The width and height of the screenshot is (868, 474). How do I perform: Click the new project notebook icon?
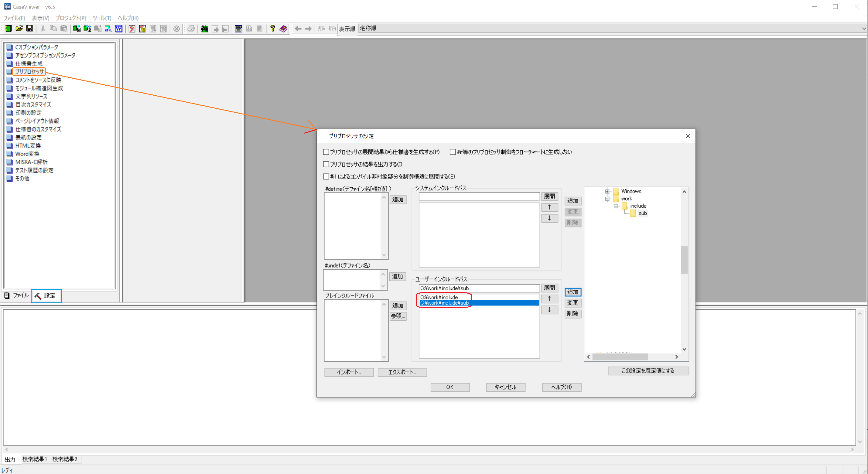point(9,29)
